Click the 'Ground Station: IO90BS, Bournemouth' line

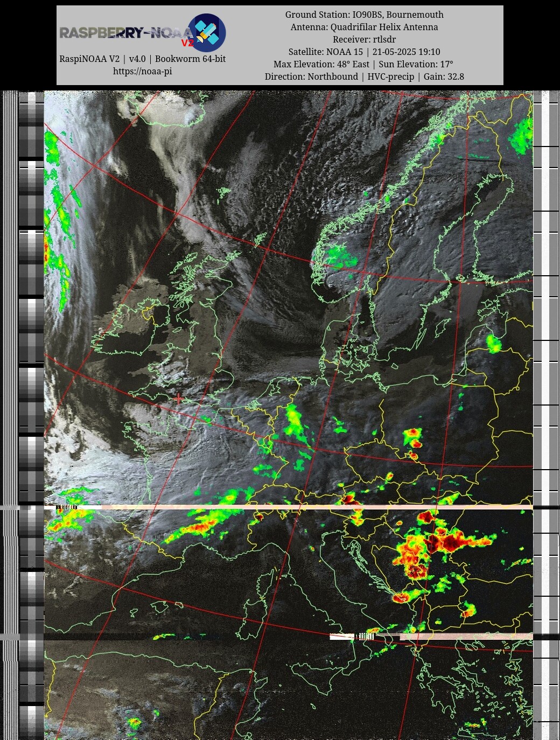(x=365, y=15)
